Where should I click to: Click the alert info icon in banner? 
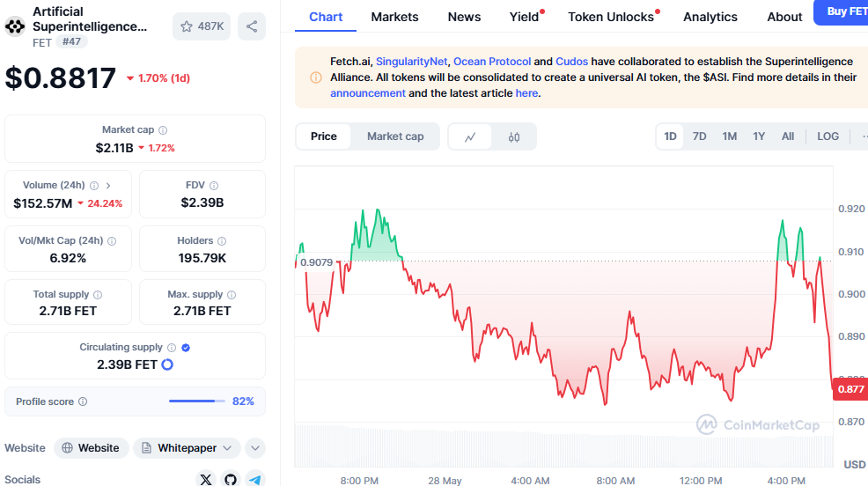[315, 77]
